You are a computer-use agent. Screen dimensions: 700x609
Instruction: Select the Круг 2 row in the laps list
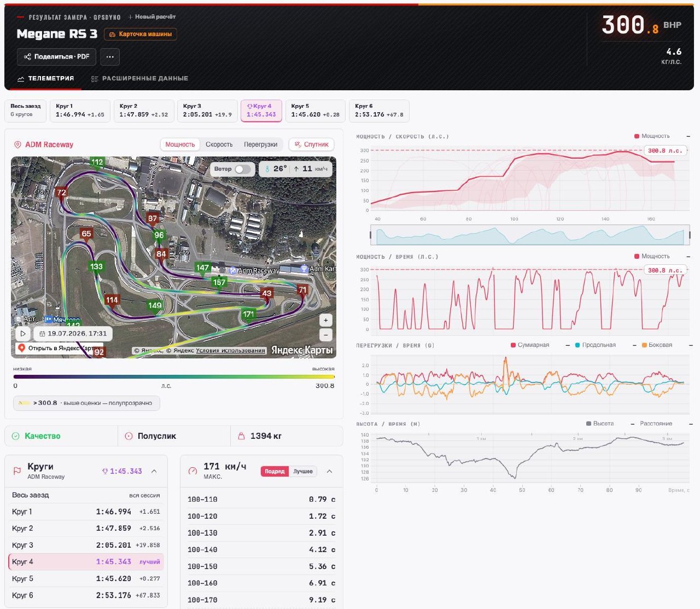pos(86,529)
